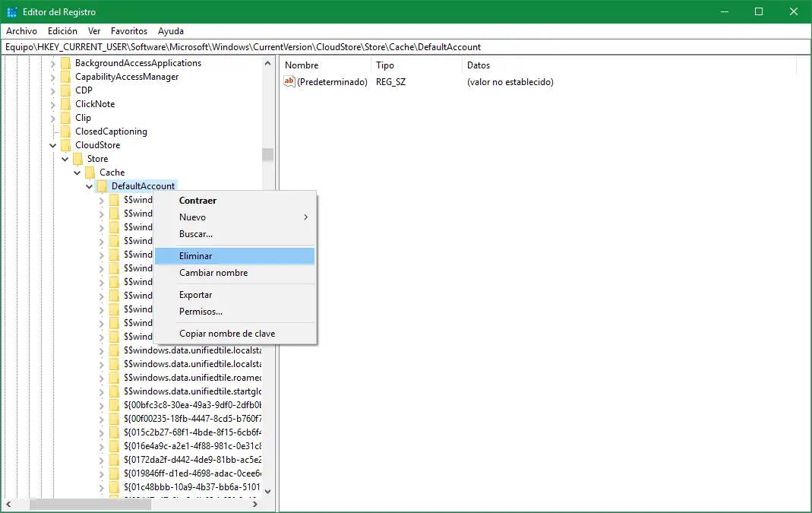812x513 pixels.
Task: Click the tree pane vertical scrollbar thumb
Action: pos(267,154)
